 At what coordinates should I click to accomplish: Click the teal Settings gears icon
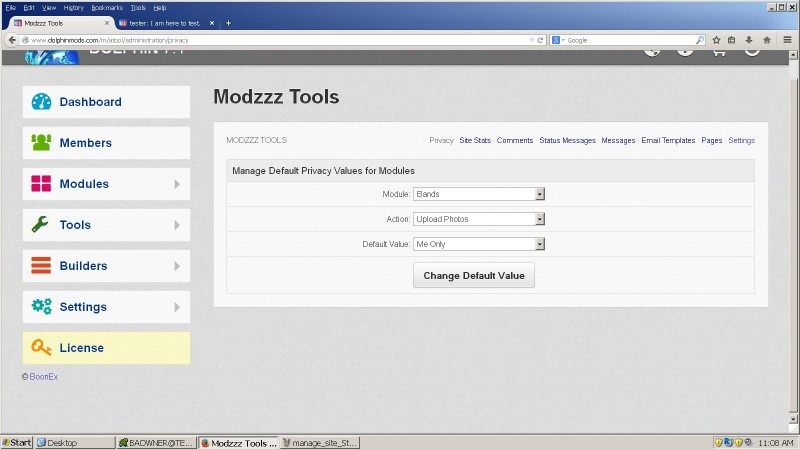coord(41,306)
